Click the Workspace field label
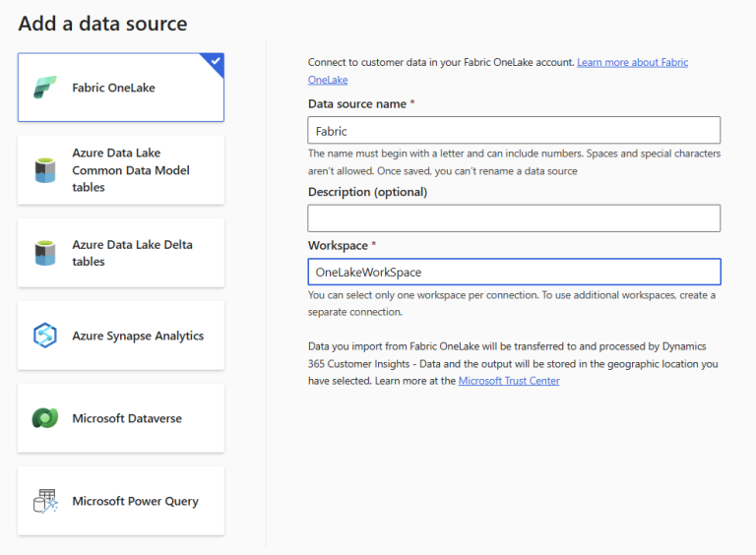This screenshot has width=756, height=555. click(338, 245)
